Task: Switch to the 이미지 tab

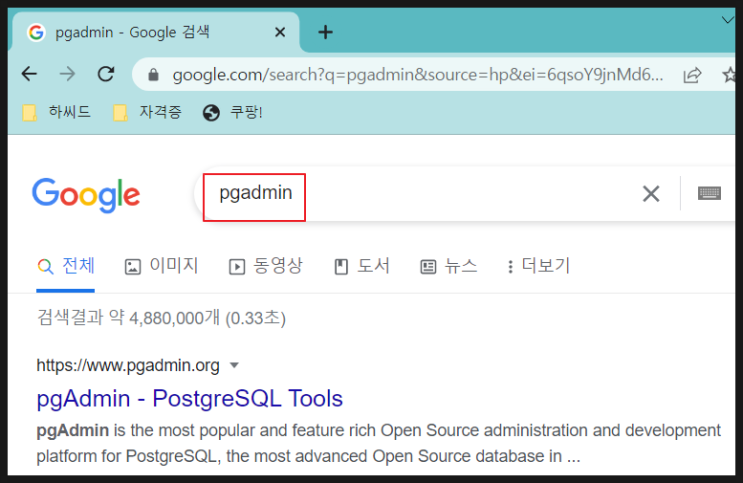Action: click(x=161, y=265)
